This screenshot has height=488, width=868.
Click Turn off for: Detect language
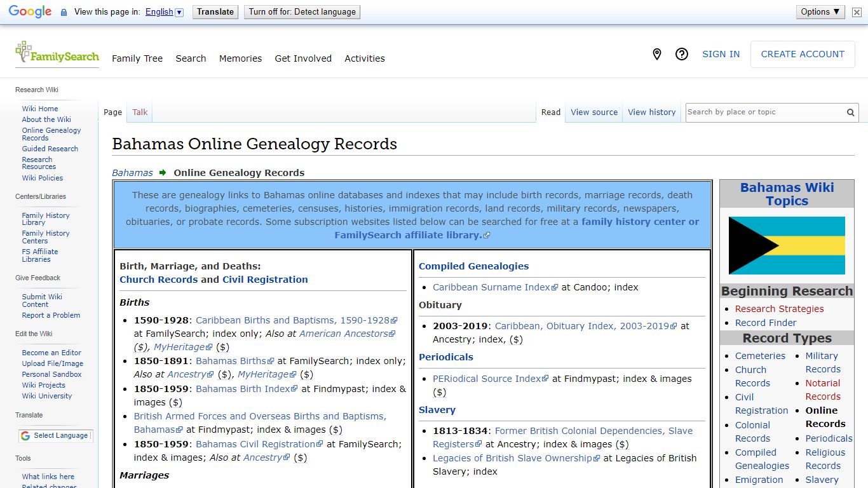click(302, 12)
